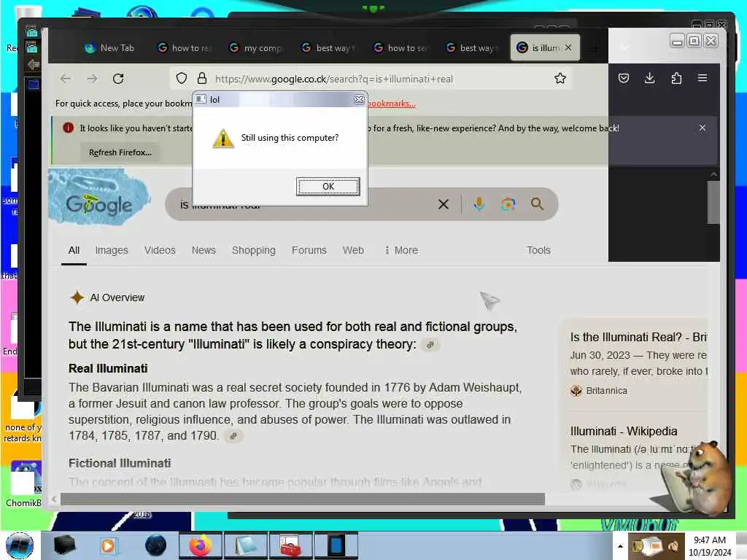The image size is (747, 560).
Task: Submit search with the magnifier icon
Action: pos(537,204)
